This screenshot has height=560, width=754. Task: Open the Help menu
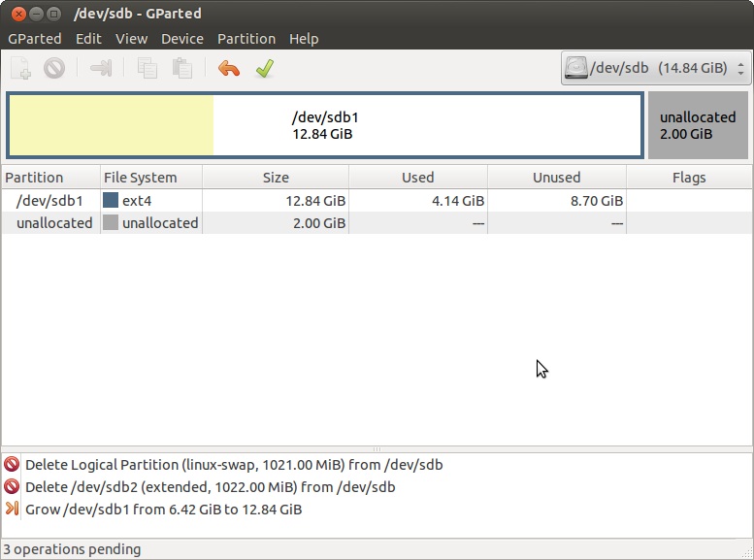tap(304, 39)
